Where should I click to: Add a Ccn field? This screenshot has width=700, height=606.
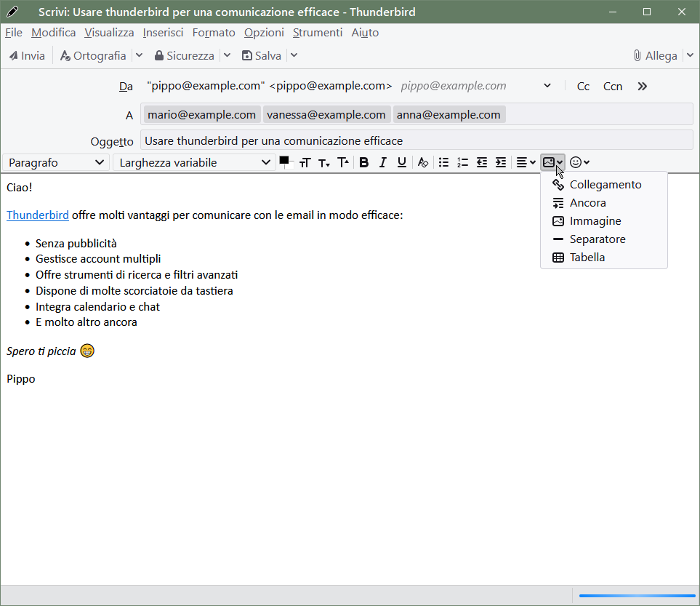coord(613,87)
